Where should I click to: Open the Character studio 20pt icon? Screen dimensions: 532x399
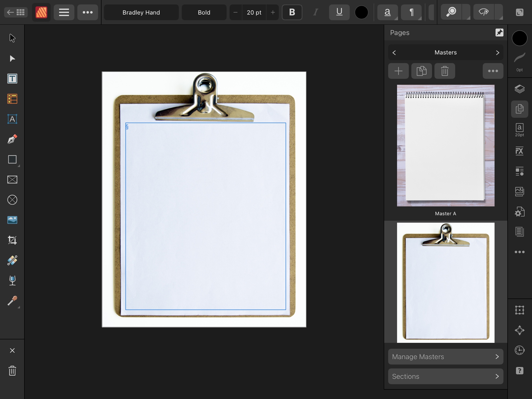[x=519, y=130]
